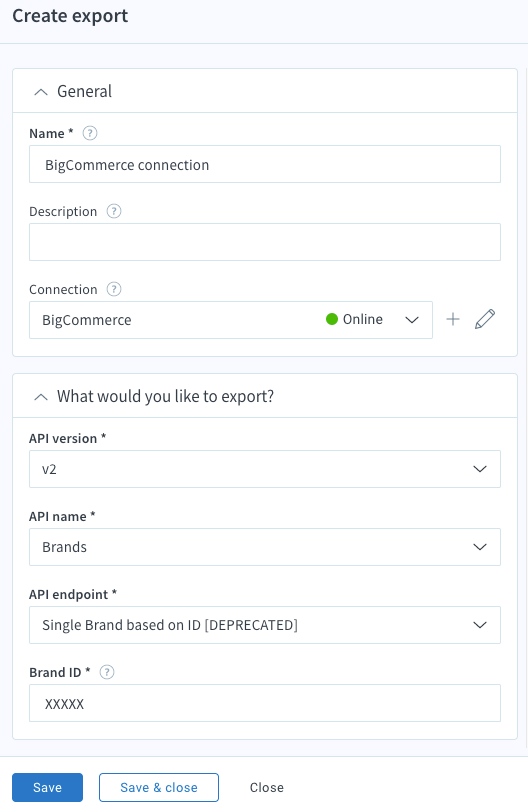This screenshot has height=812, width=528.
Task: Save the export
Action: coord(48,788)
